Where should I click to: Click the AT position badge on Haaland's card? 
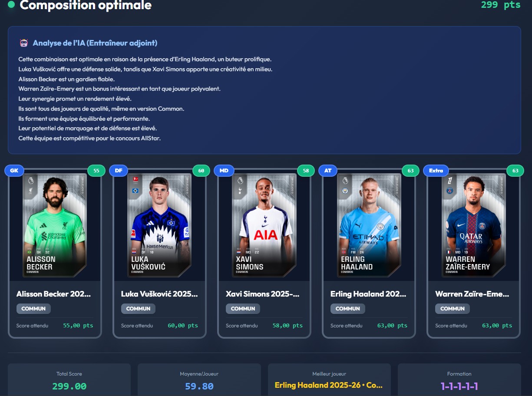(328, 171)
